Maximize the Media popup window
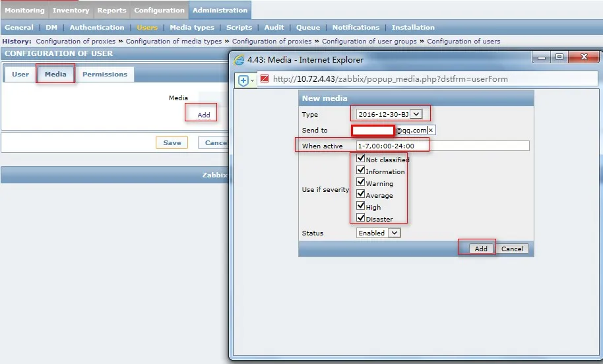Viewport: 603px width, 364px height. click(x=559, y=57)
